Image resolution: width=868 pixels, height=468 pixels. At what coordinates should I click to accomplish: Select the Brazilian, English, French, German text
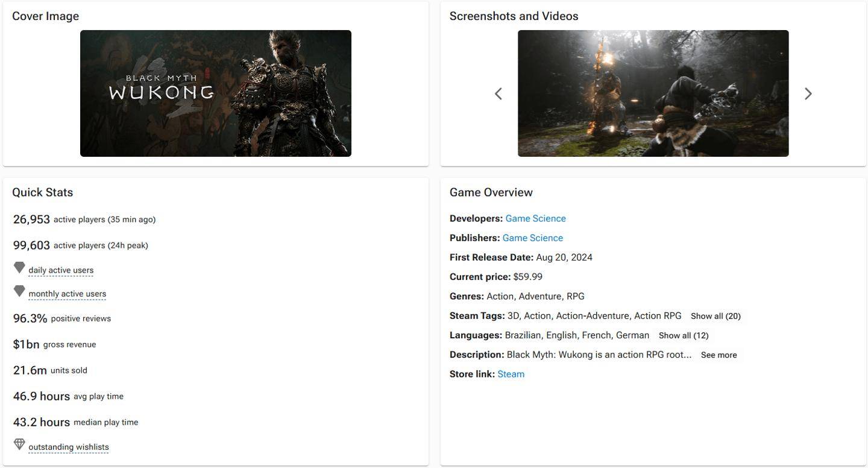(x=577, y=335)
